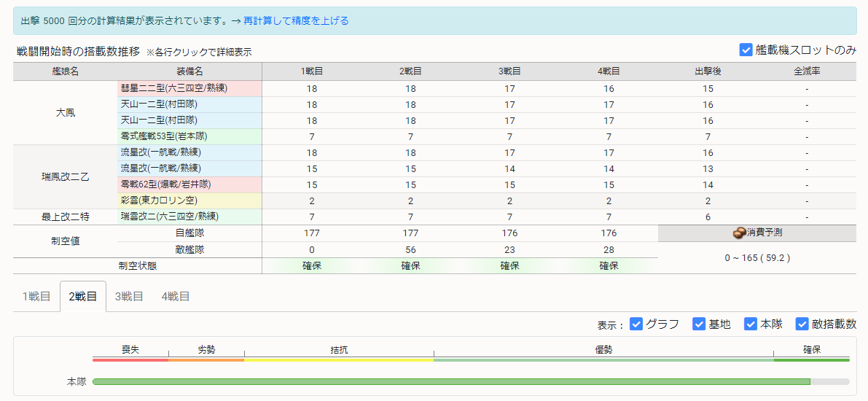Click ship name 最上改二特

click(x=66, y=217)
